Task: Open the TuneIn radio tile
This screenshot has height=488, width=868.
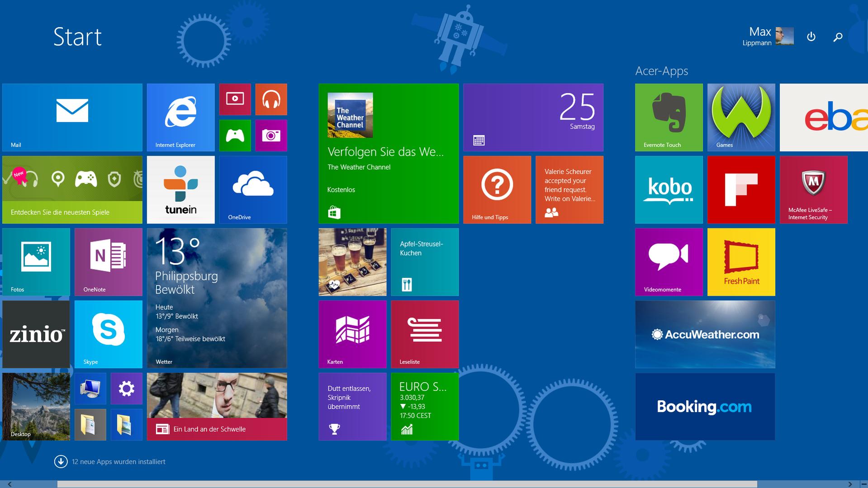Action: click(181, 190)
